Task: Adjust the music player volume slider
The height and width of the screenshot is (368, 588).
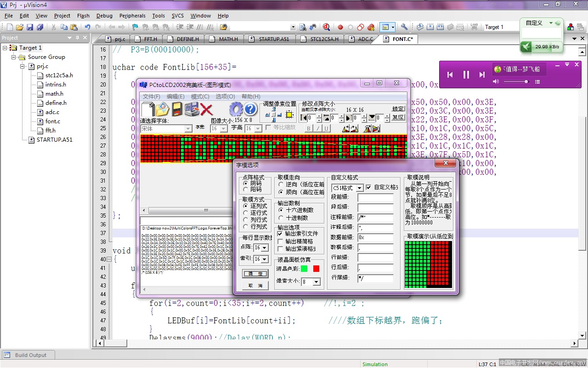Action: click(516, 82)
